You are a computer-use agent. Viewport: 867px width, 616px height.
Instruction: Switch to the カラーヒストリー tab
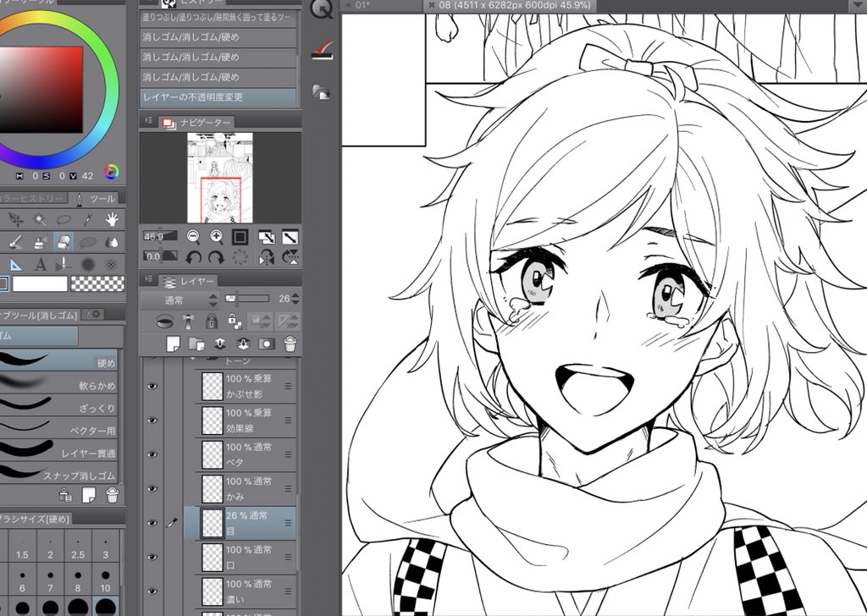tap(33, 198)
